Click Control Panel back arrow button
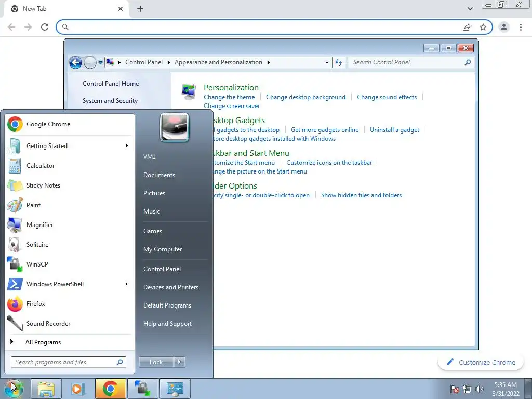This screenshot has height=399, width=532. (x=75, y=62)
